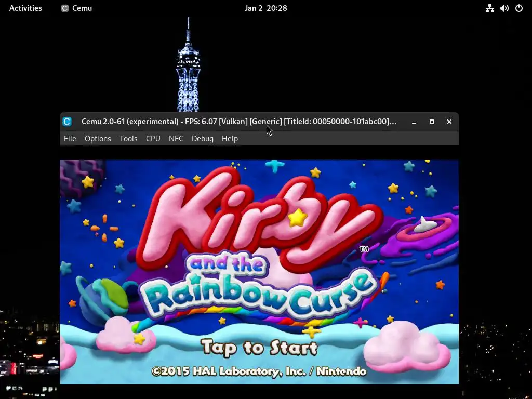Viewport: 532px width, 399px height.
Task: Open the Debug menu
Action: coord(203,138)
